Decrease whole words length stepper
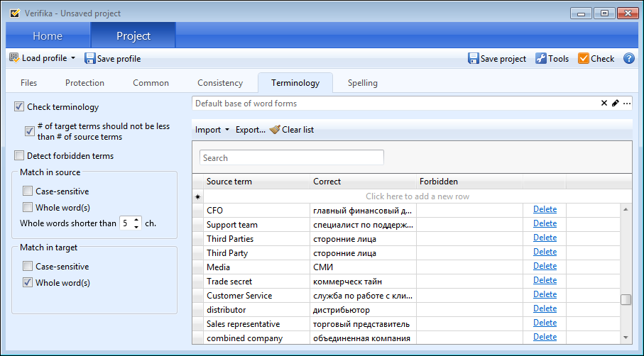 (137, 227)
